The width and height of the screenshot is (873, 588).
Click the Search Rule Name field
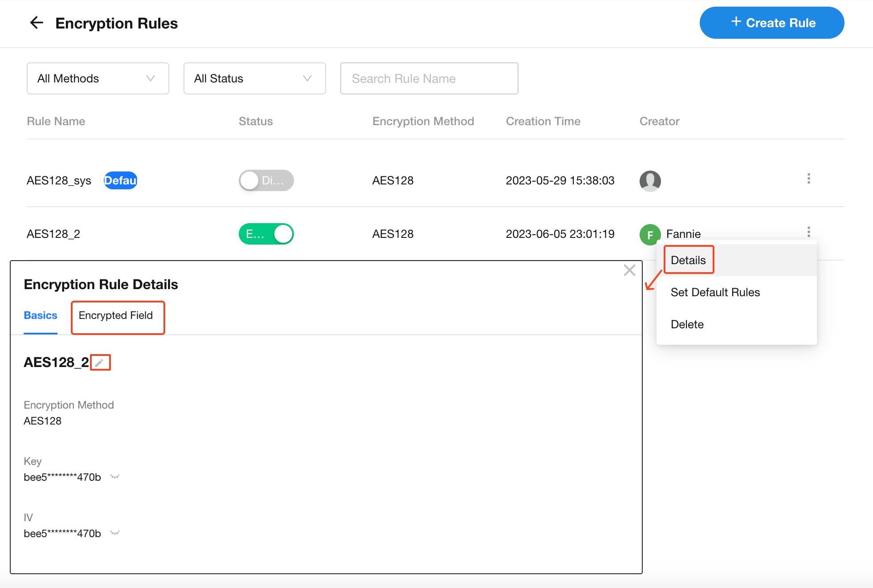point(429,78)
